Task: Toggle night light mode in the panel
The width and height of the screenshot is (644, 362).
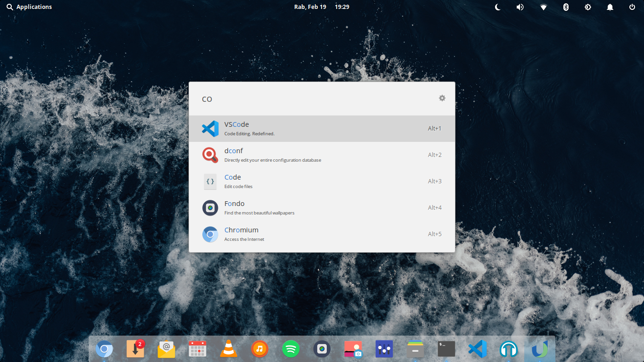Action: (497, 7)
